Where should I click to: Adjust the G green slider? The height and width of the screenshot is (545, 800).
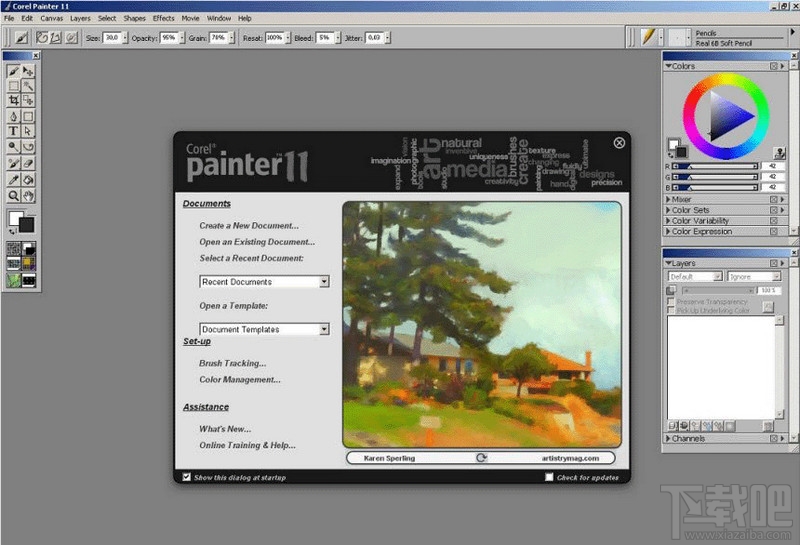pos(715,177)
